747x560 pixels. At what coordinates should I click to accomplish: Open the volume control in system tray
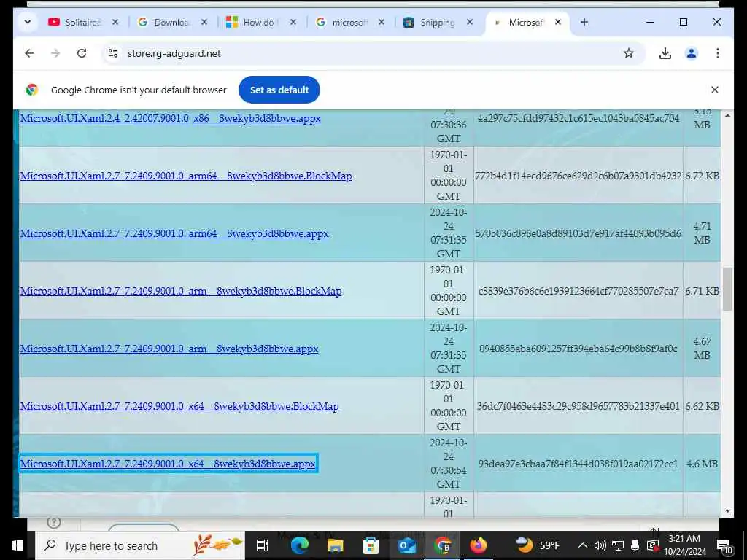600,545
